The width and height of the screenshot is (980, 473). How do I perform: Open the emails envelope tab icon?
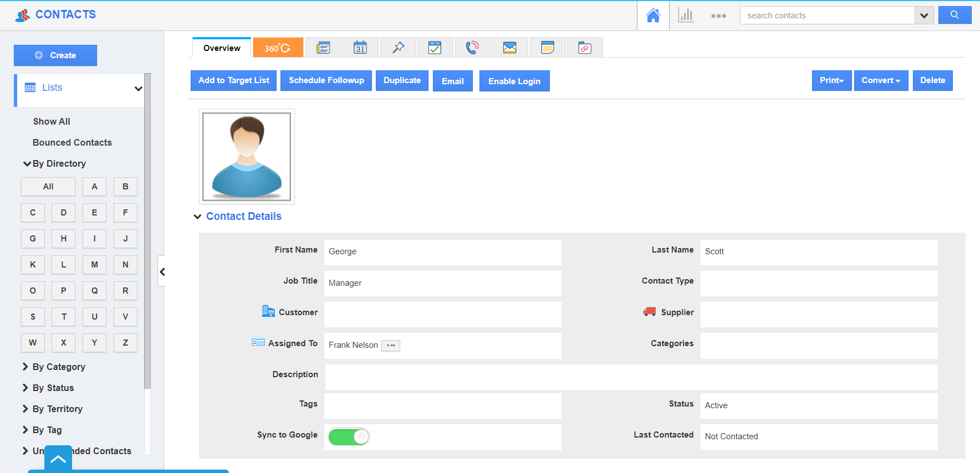[x=510, y=48]
